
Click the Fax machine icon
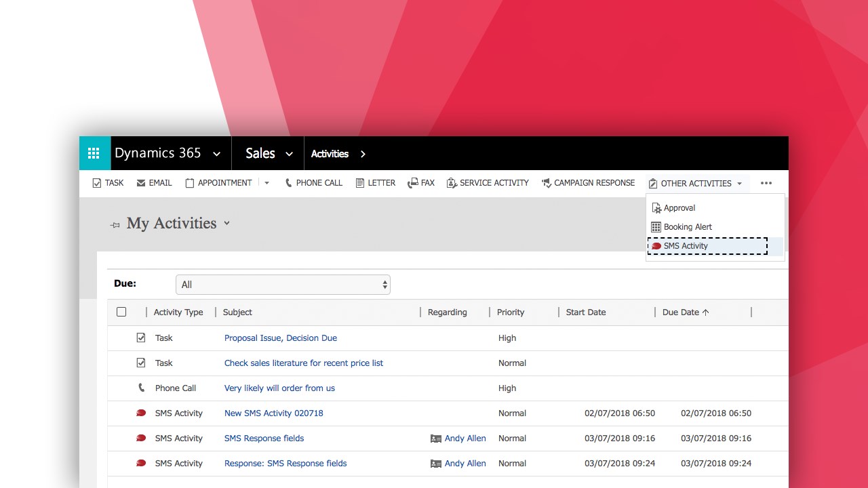tap(412, 183)
